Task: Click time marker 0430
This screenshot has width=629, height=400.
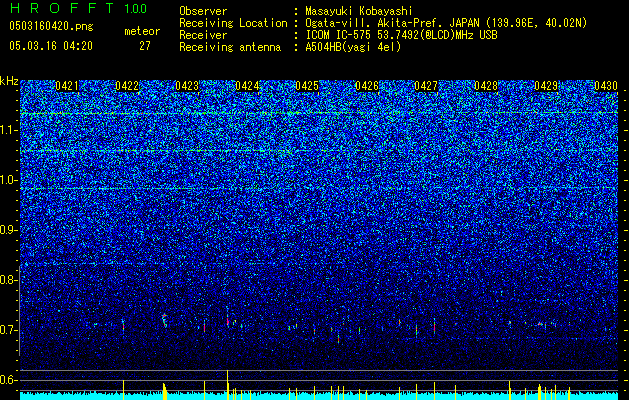Action: coord(606,86)
